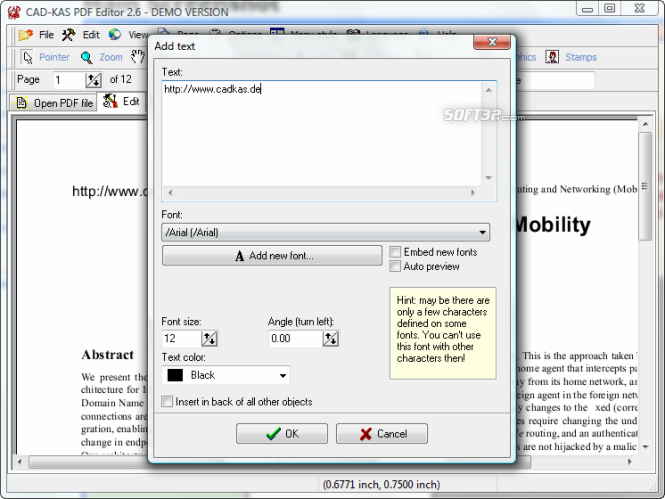Viewport: 665px width, 499px height.
Task: Open the File menu
Action: [46, 35]
